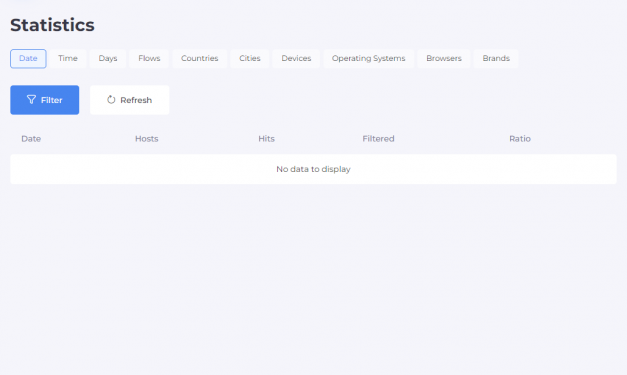View statistics by Countries
627x375 pixels.
point(200,58)
